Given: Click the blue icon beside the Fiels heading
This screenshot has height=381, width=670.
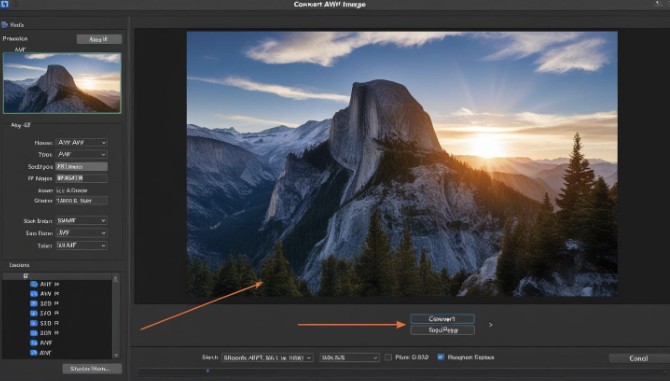Looking at the screenshot, I should 4,25.
